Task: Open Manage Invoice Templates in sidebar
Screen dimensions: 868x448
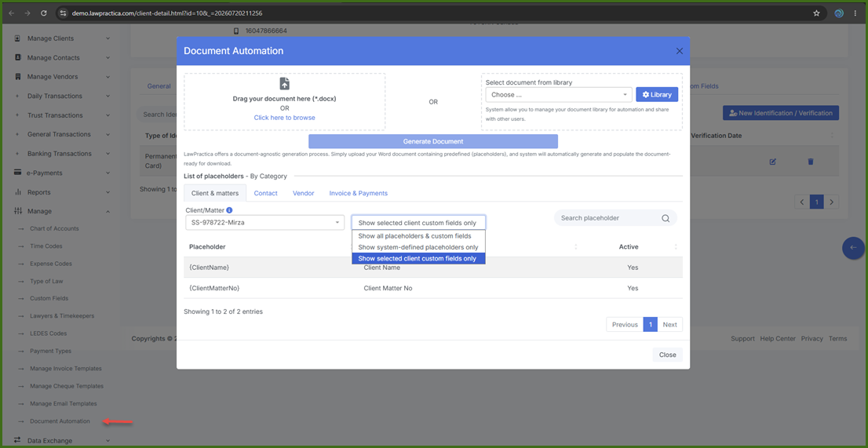Action: [x=66, y=368]
